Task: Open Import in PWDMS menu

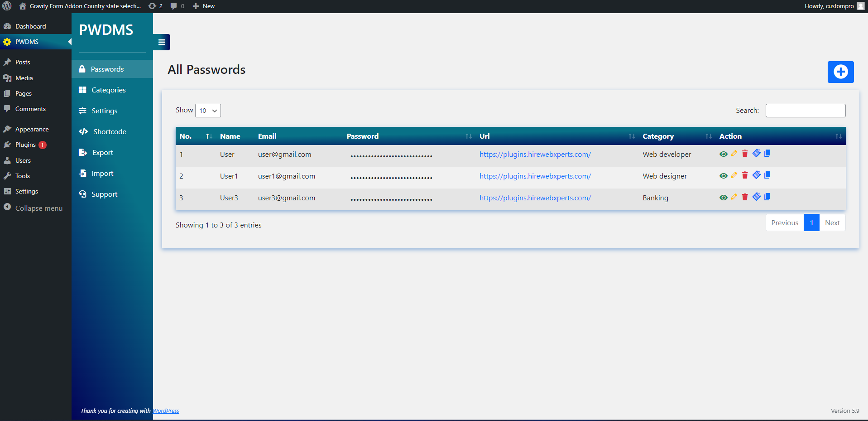Action: (112, 173)
